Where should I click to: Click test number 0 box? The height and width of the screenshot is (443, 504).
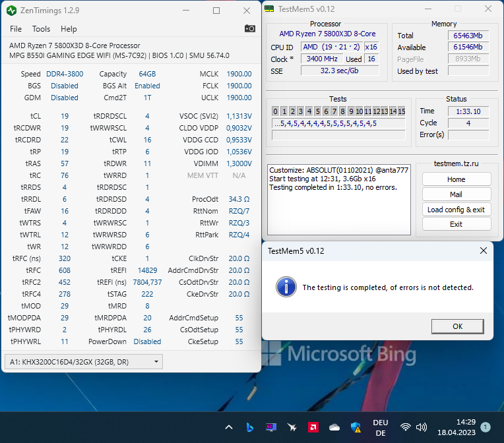[276, 111]
